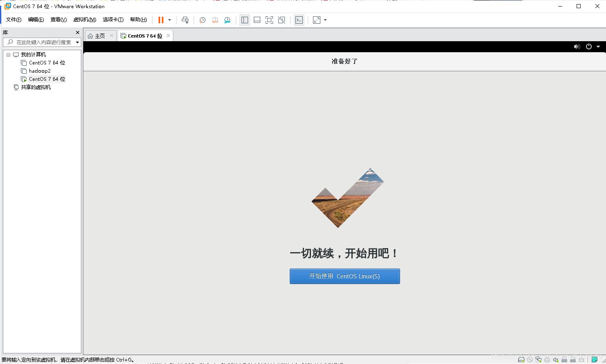Viewport: 606px width, 364px height.
Task: Collapse the 我的计算机 tree node
Action: [x=8, y=55]
